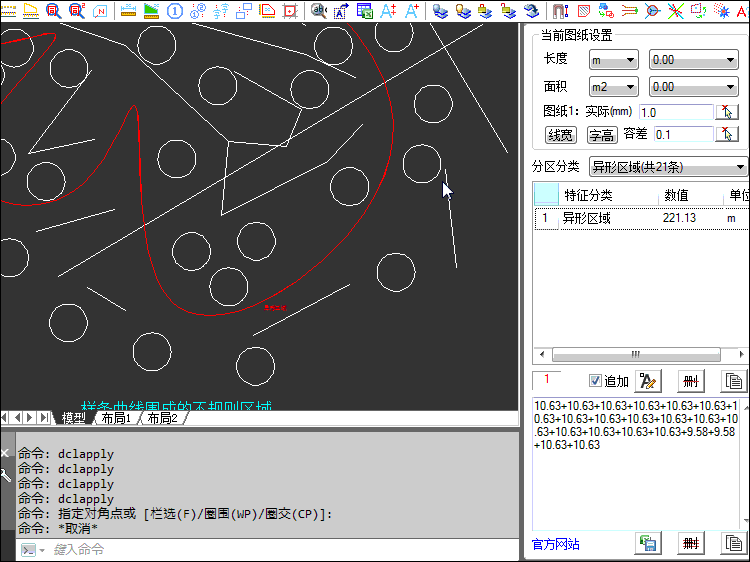Toggle the 追加 checkbox
Screen dimensions: 750x562
596,381
